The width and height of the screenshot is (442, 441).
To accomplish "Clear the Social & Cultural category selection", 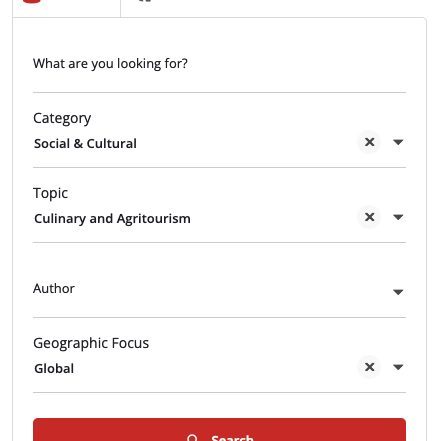I will tap(369, 142).
